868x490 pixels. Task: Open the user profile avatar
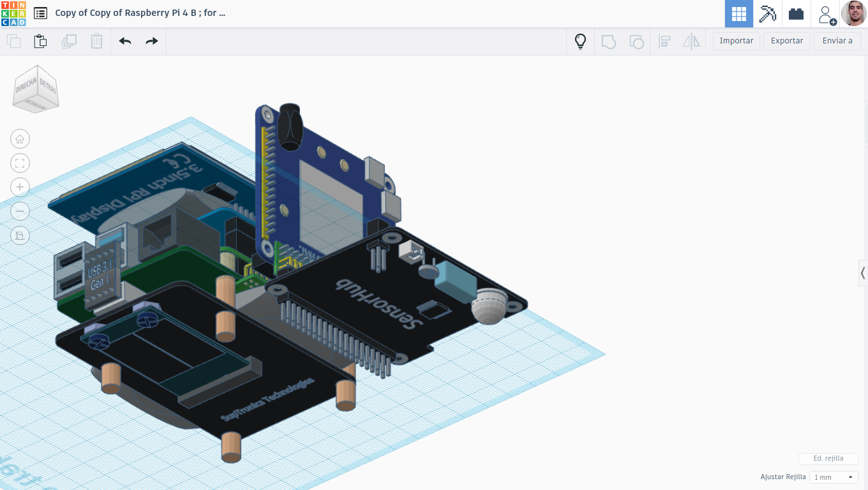click(x=853, y=13)
